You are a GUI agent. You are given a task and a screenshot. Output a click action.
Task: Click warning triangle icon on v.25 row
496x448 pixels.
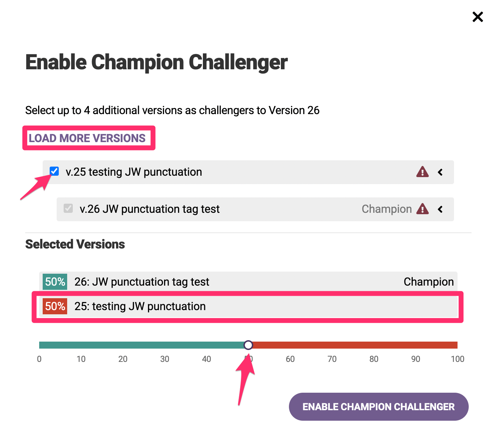[422, 172]
